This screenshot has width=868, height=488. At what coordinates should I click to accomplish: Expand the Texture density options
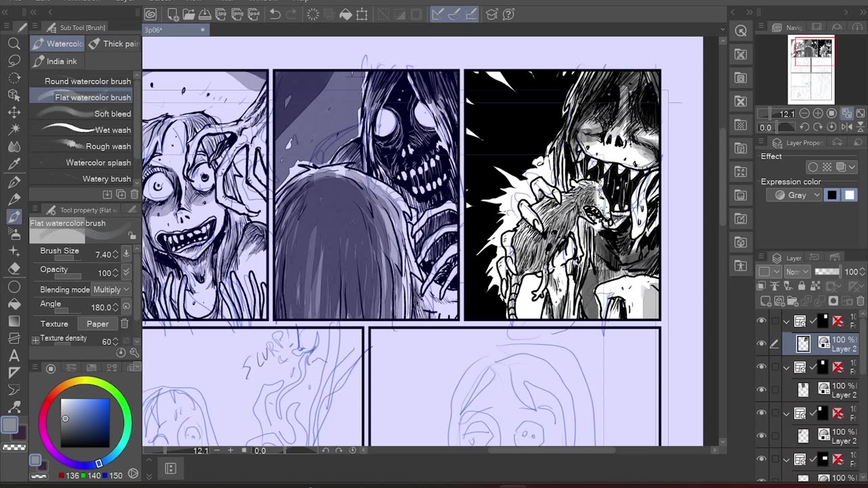(x=35, y=340)
